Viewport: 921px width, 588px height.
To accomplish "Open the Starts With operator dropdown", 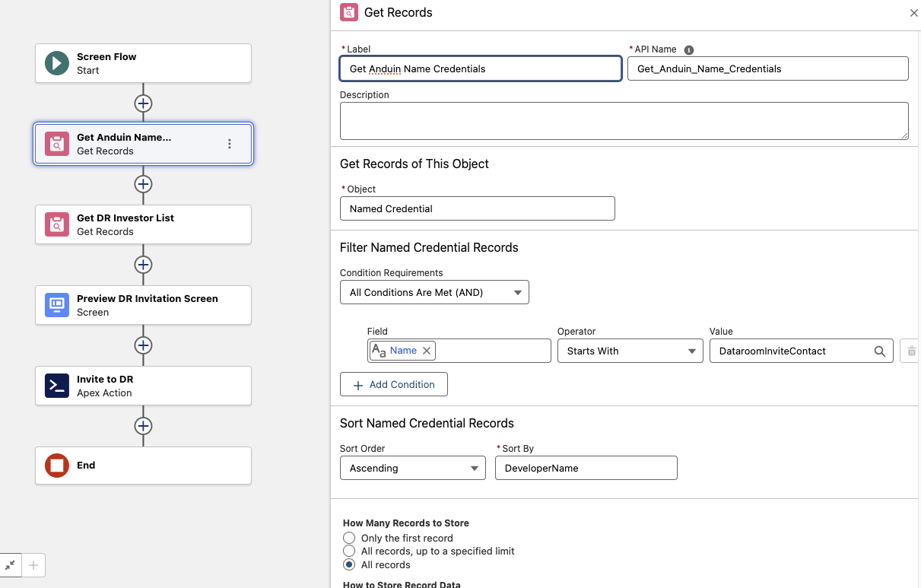I will coord(630,351).
